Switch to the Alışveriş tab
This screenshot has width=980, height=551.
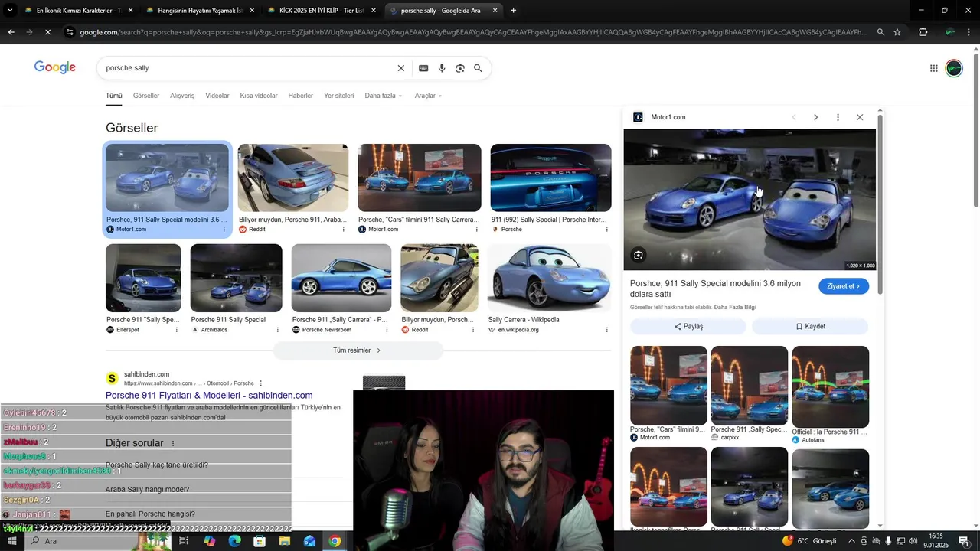pos(182,96)
